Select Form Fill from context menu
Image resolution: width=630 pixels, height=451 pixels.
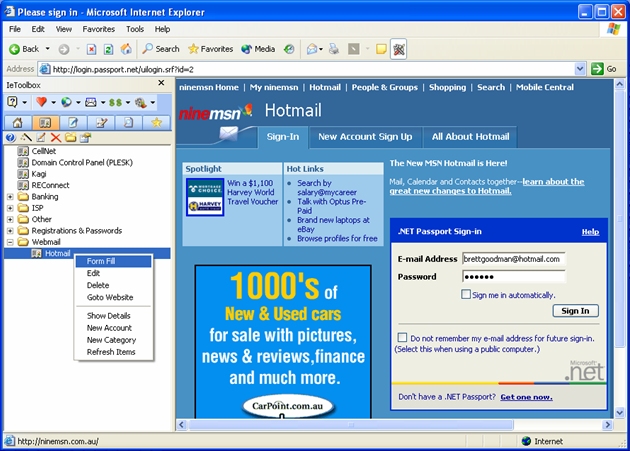(x=101, y=261)
